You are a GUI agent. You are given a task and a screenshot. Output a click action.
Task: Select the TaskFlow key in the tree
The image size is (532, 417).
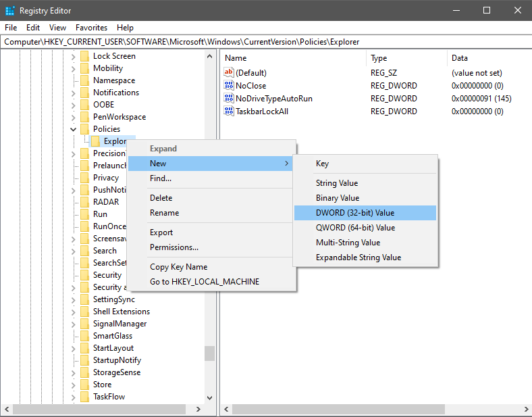point(109,397)
